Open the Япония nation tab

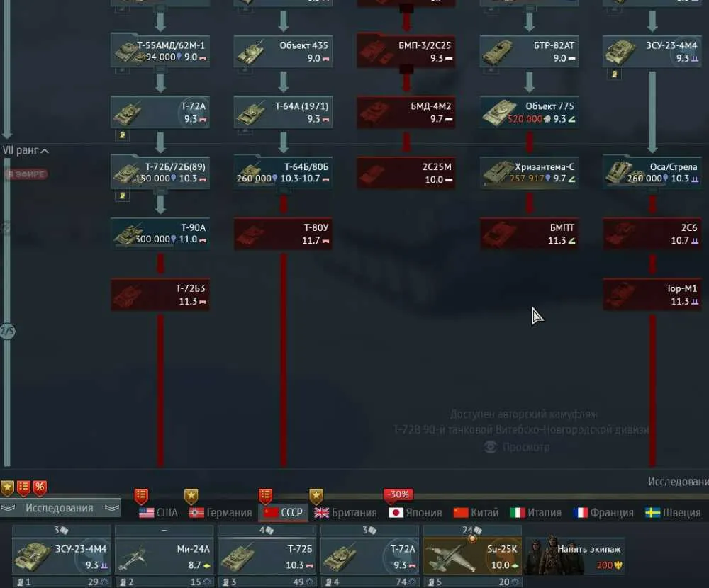[x=415, y=513]
